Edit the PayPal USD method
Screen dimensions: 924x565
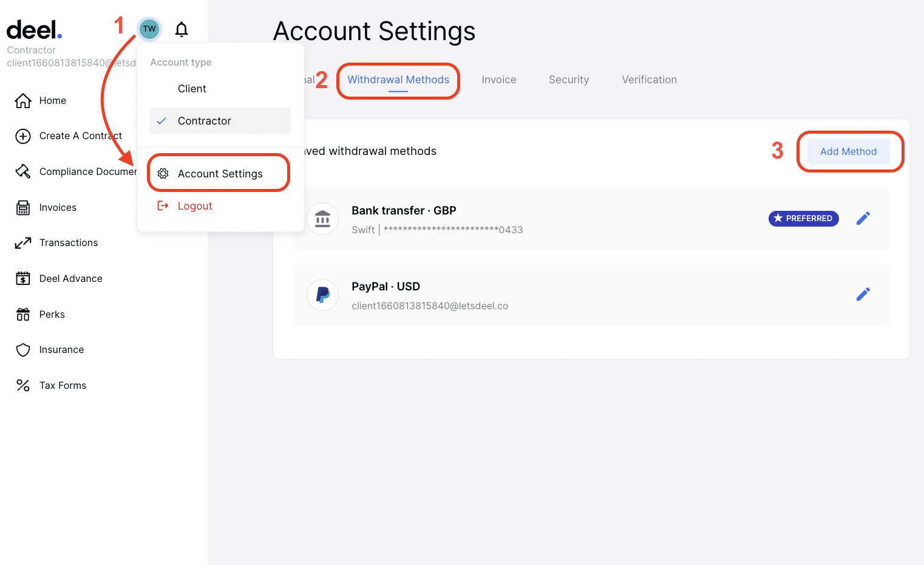pos(863,294)
